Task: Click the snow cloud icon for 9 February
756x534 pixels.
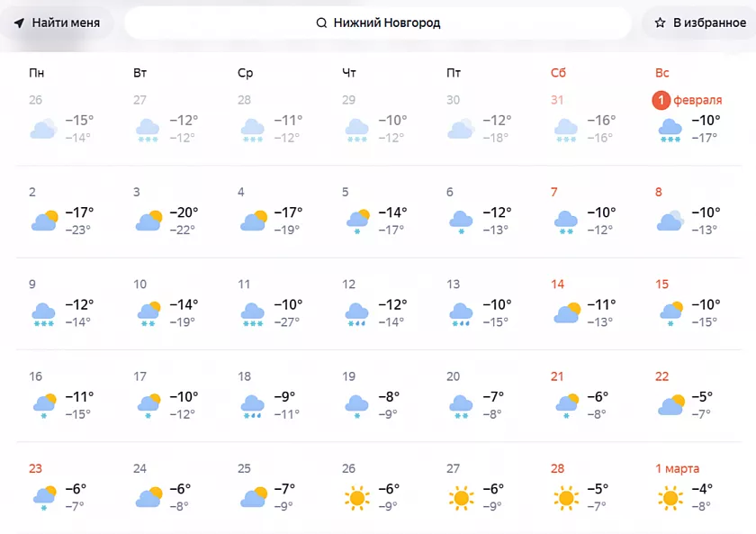Action: pyautogui.click(x=44, y=312)
